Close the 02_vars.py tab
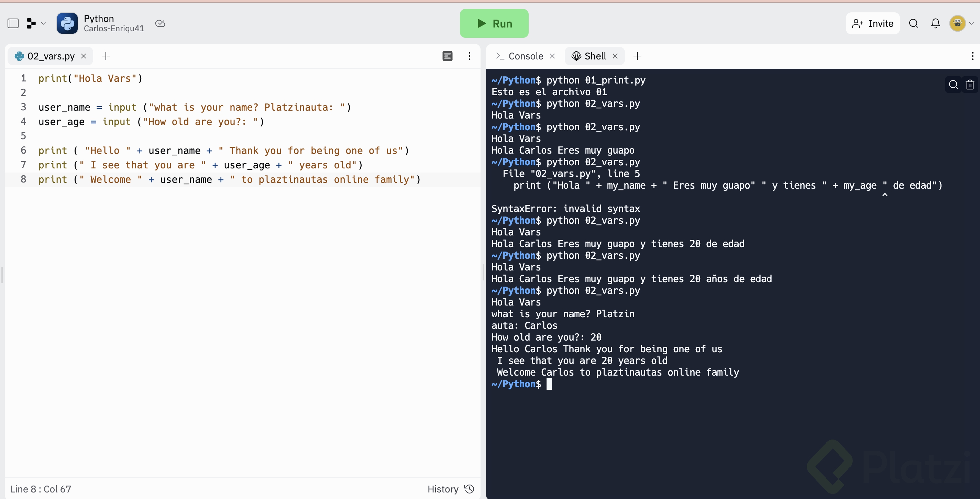Image resolution: width=980 pixels, height=499 pixels. click(x=84, y=56)
